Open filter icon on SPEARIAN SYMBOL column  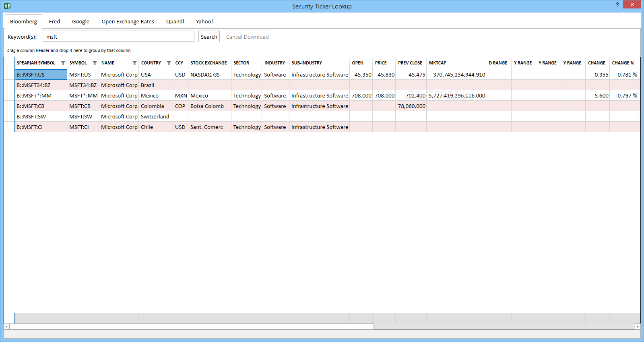pos(63,63)
